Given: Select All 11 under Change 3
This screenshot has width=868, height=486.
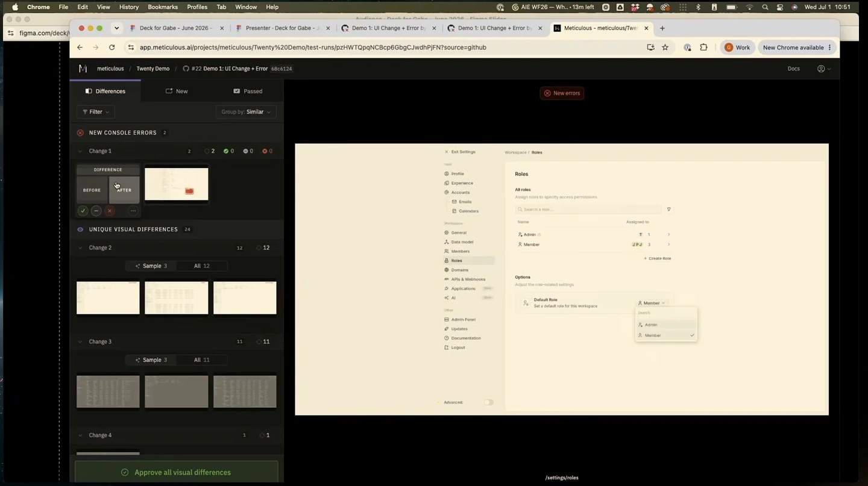Looking at the screenshot, I should 202,360.
